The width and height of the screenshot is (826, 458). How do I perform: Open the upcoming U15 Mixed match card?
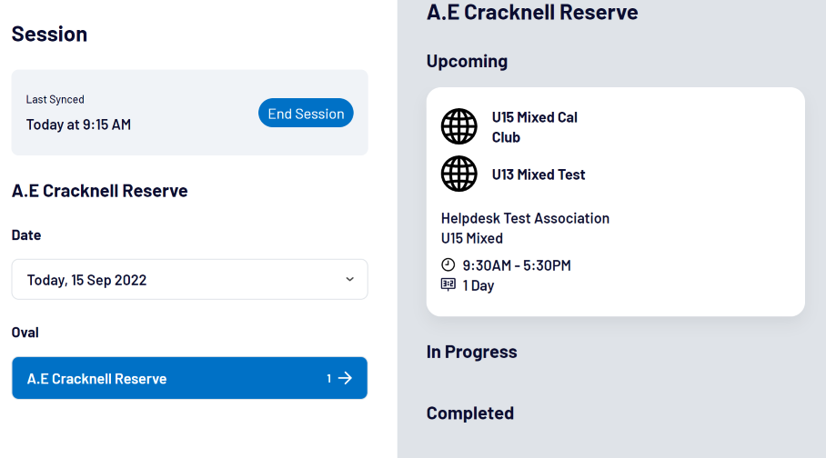615,202
